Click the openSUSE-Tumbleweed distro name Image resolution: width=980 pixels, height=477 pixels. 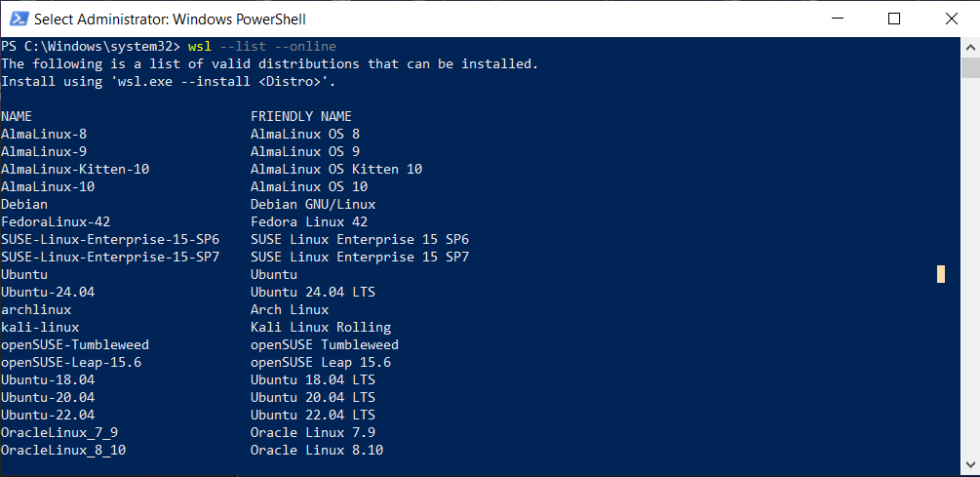[x=75, y=344]
